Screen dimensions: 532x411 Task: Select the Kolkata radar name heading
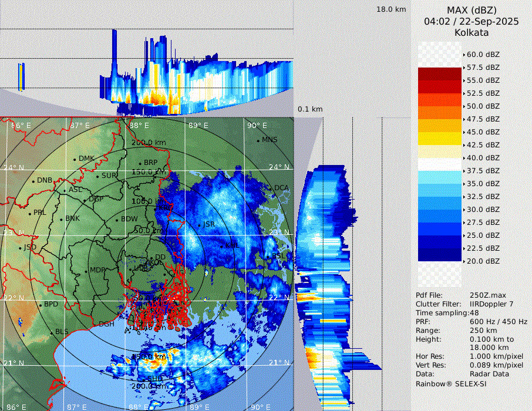pos(472,33)
